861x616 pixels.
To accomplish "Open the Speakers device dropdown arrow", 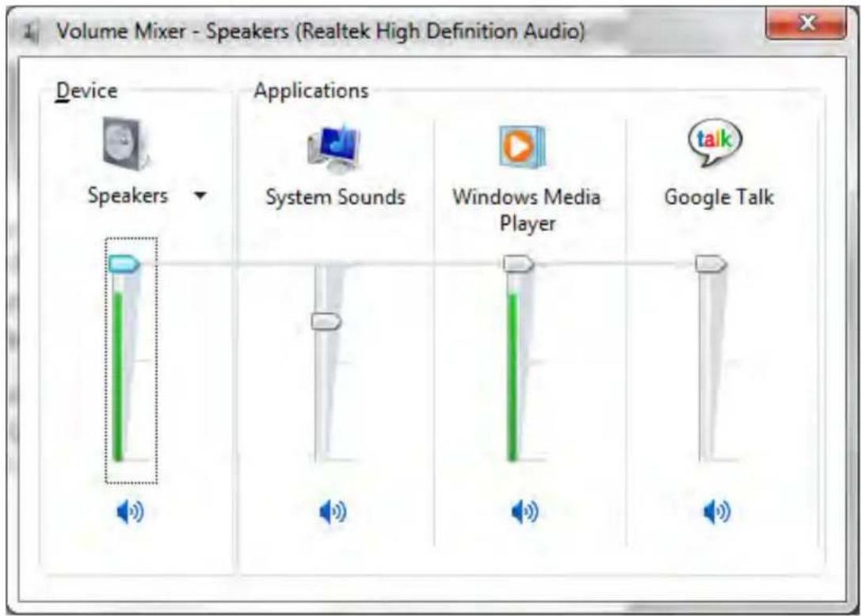I will [200, 196].
